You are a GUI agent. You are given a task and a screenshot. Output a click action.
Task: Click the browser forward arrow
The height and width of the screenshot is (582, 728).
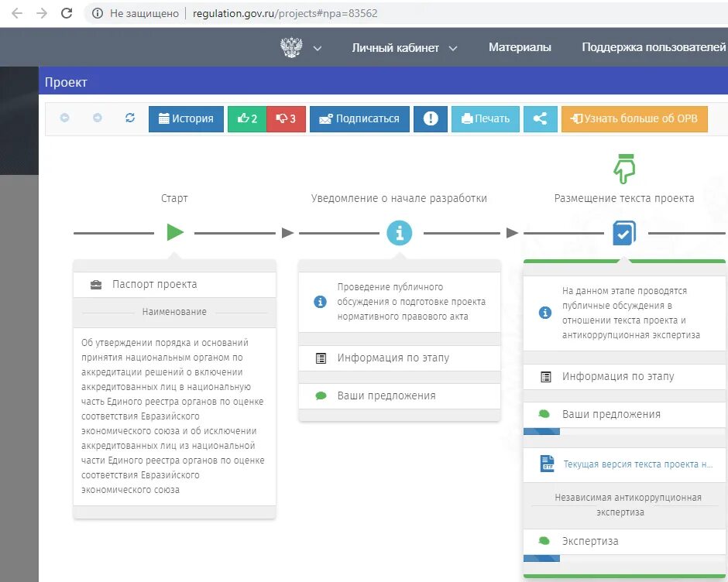pyautogui.click(x=42, y=13)
